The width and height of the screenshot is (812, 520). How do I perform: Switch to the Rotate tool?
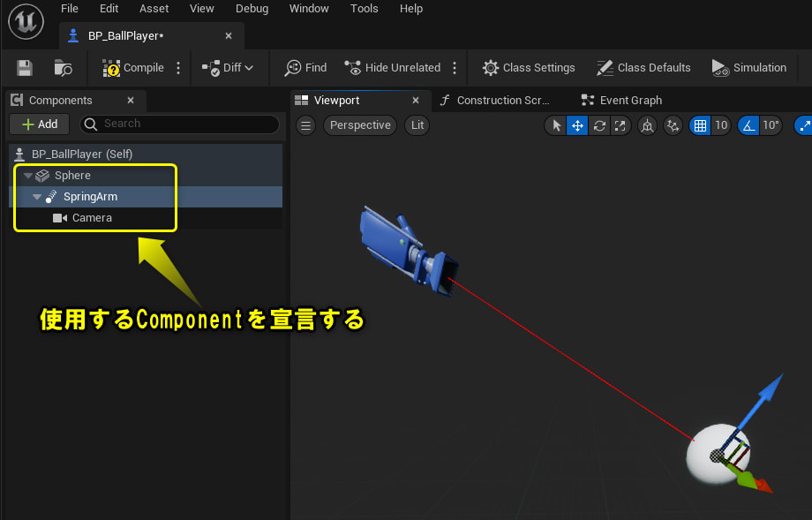[599, 125]
